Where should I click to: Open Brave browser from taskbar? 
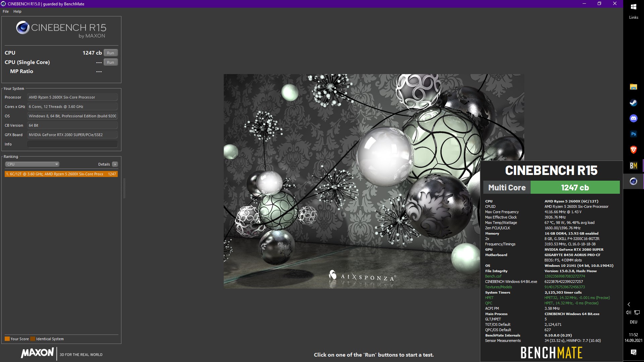click(x=633, y=150)
